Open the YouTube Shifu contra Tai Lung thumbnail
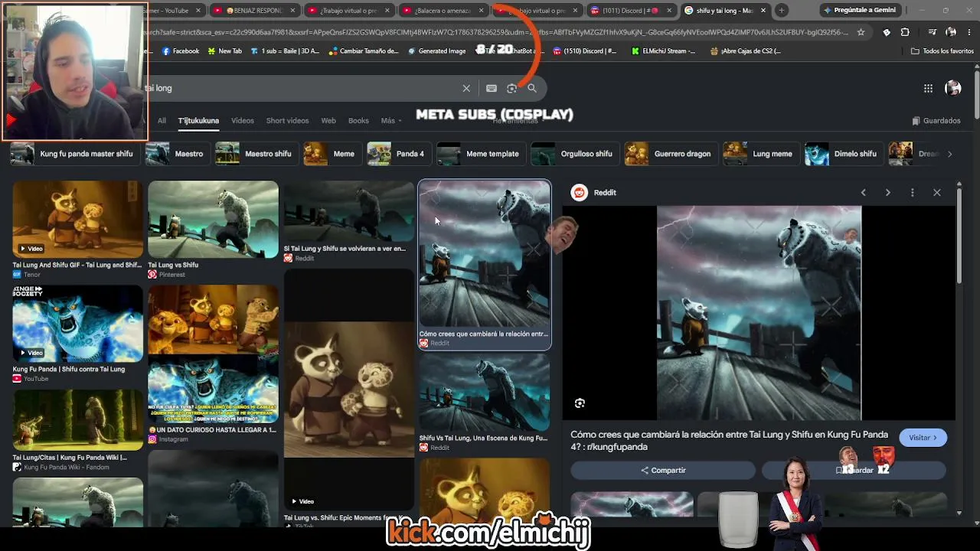 pyautogui.click(x=77, y=323)
